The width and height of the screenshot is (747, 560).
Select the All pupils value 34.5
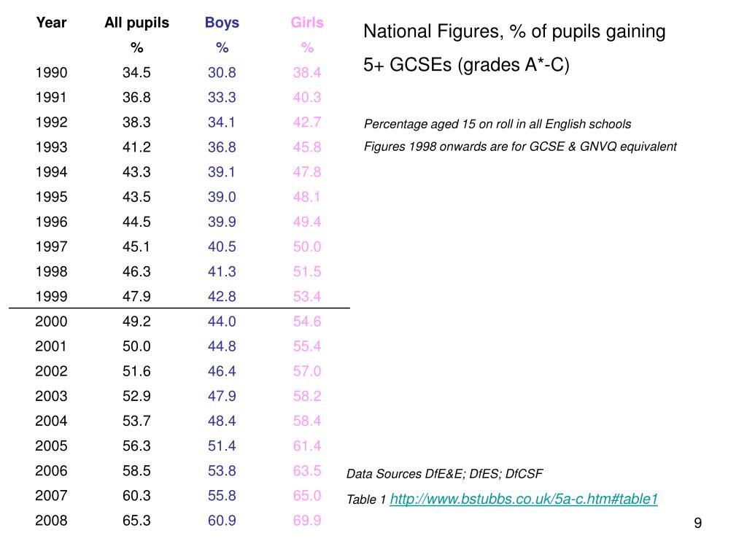click(x=136, y=72)
